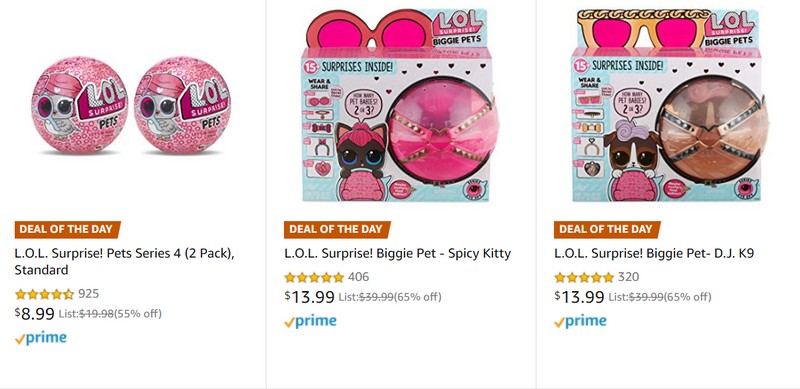Click the star rating for D.J. K9
This screenshot has width=800, height=389.
coord(584,278)
